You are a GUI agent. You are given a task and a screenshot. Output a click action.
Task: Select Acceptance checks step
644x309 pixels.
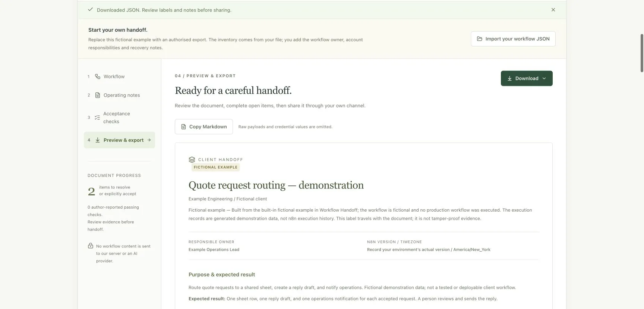(119, 118)
